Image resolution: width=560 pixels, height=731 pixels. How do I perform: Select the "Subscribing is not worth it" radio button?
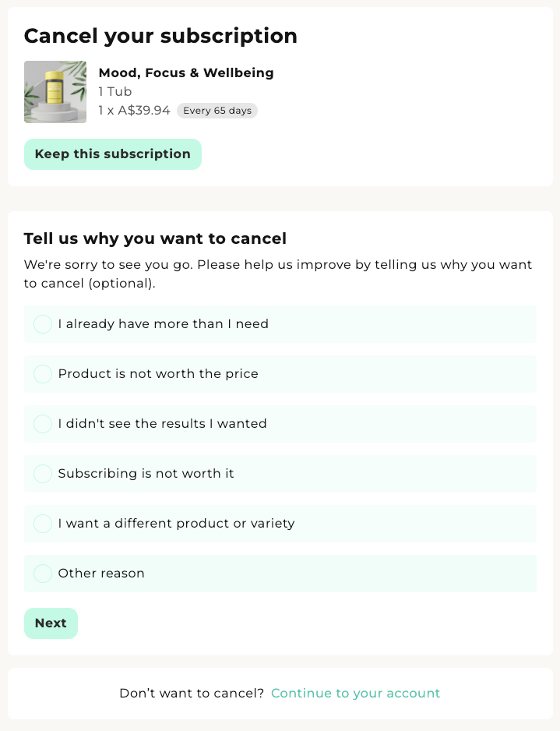[x=43, y=474]
